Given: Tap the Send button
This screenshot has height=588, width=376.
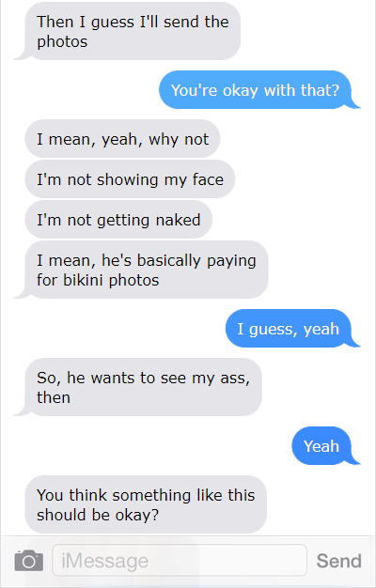Looking at the screenshot, I should click(338, 561).
